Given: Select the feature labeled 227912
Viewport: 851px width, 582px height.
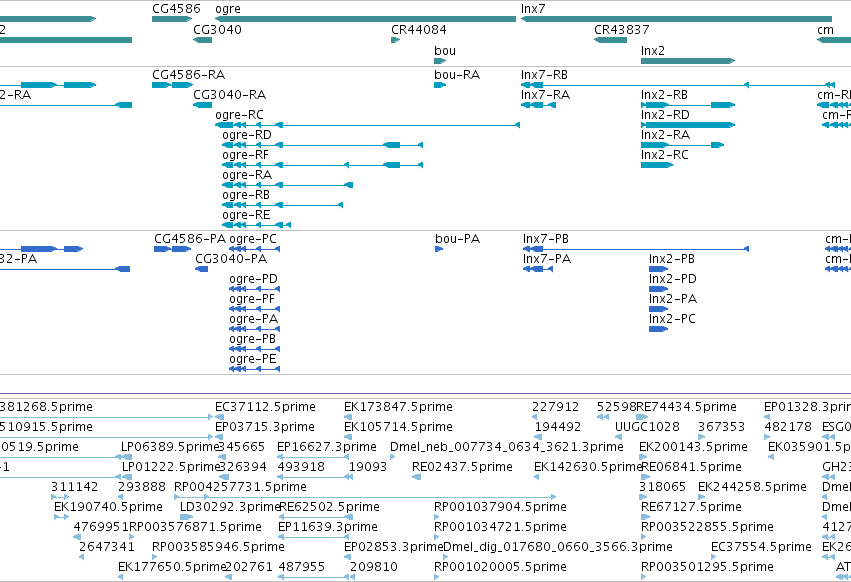Looking at the screenshot, I should coord(555,407).
